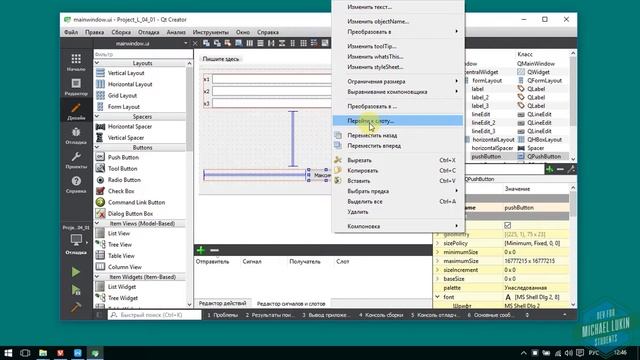This screenshot has height=360, width=640.
Task: Click Adjust Size toolbar icon
Action: click(325, 43)
